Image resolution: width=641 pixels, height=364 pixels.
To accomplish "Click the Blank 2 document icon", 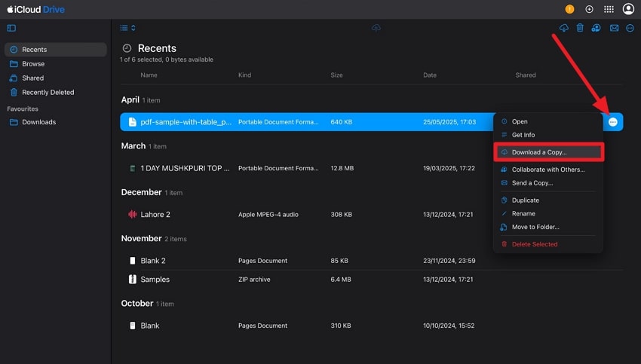I will [x=133, y=261].
